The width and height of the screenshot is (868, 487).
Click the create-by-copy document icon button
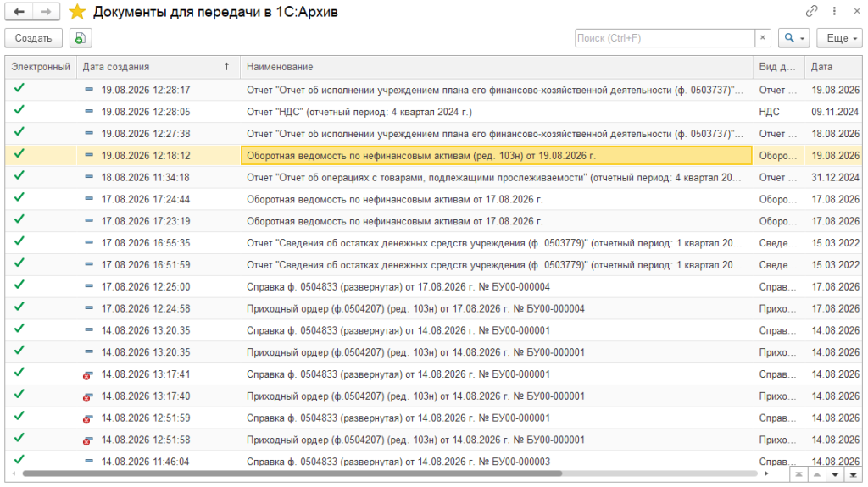click(81, 38)
